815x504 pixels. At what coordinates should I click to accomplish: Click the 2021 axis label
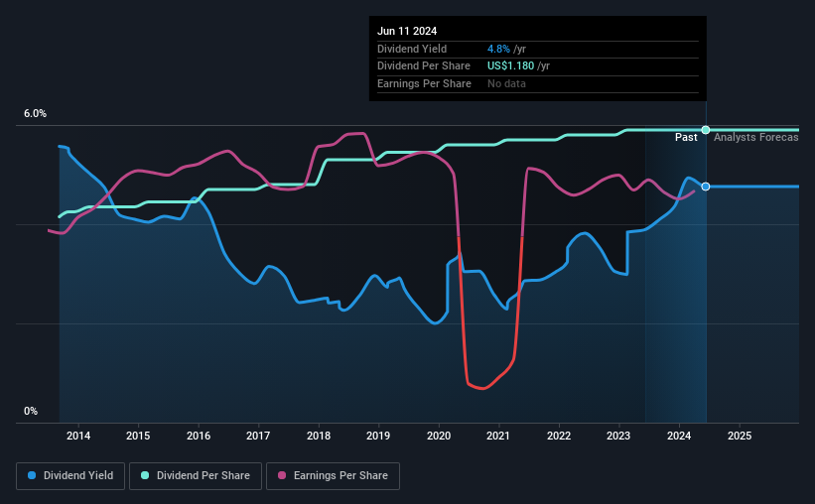point(498,436)
